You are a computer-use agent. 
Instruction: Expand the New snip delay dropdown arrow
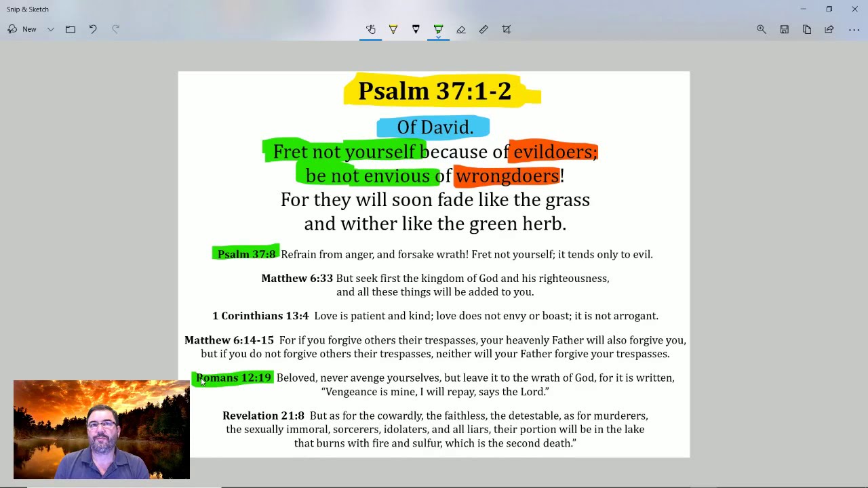pos(51,29)
